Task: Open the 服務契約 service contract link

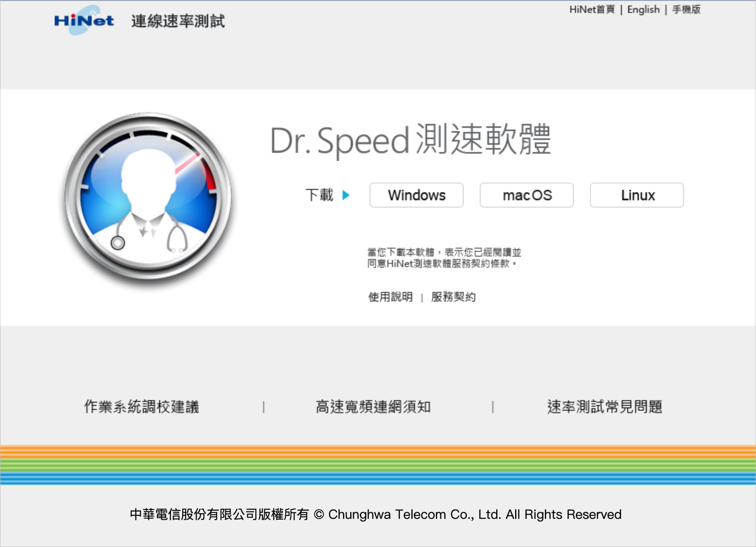Action: 453,297
